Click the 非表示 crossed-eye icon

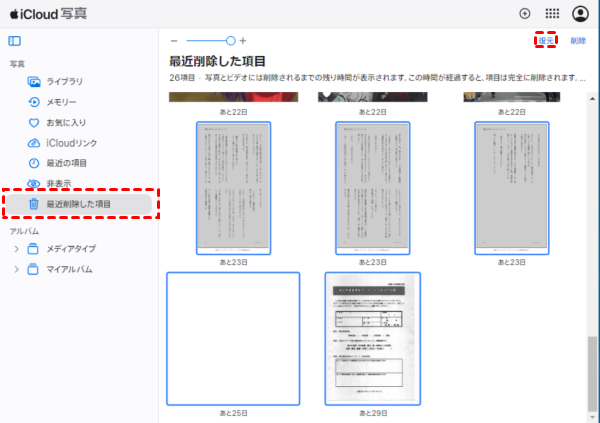click(34, 184)
